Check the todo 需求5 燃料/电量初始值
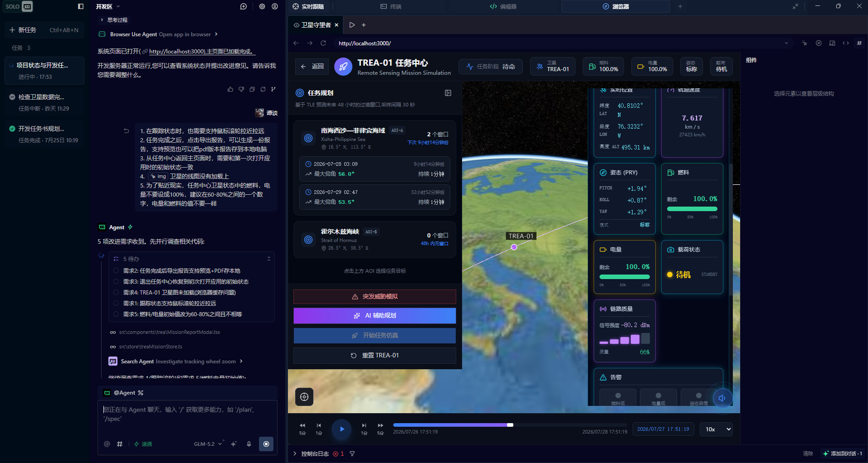 pyautogui.click(x=116, y=314)
